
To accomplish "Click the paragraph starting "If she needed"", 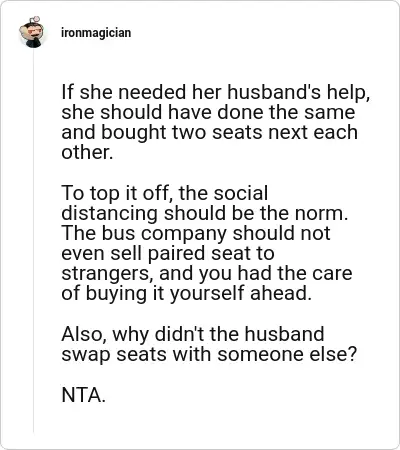I will (x=215, y=122).
